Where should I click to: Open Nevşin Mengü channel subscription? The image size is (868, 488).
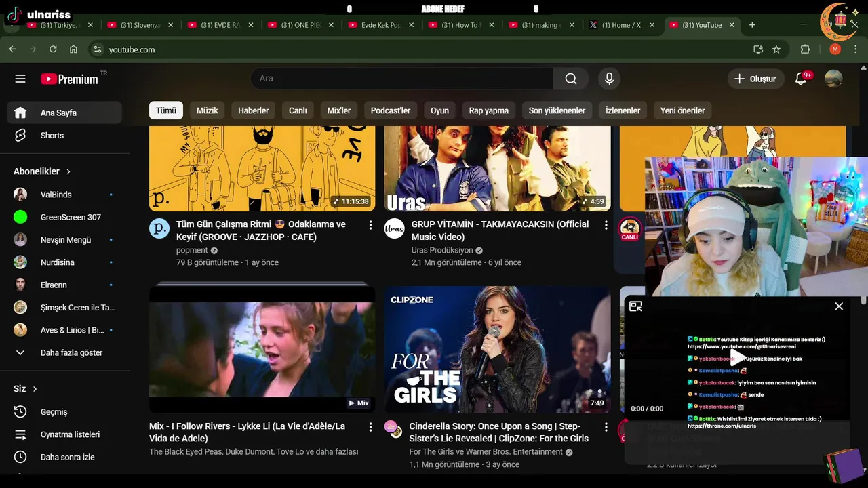[x=64, y=240]
